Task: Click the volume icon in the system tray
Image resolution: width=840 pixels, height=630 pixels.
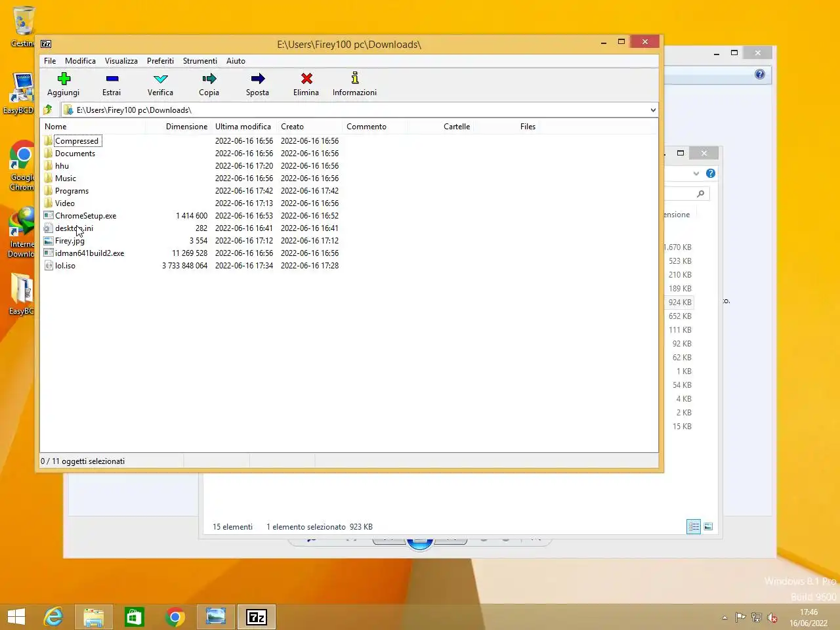Action: 773,618
